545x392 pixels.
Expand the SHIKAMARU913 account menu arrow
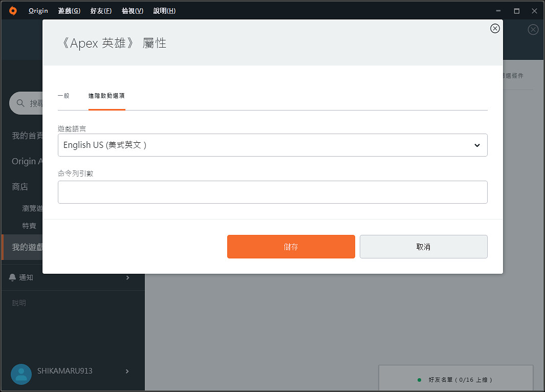click(127, 371)
